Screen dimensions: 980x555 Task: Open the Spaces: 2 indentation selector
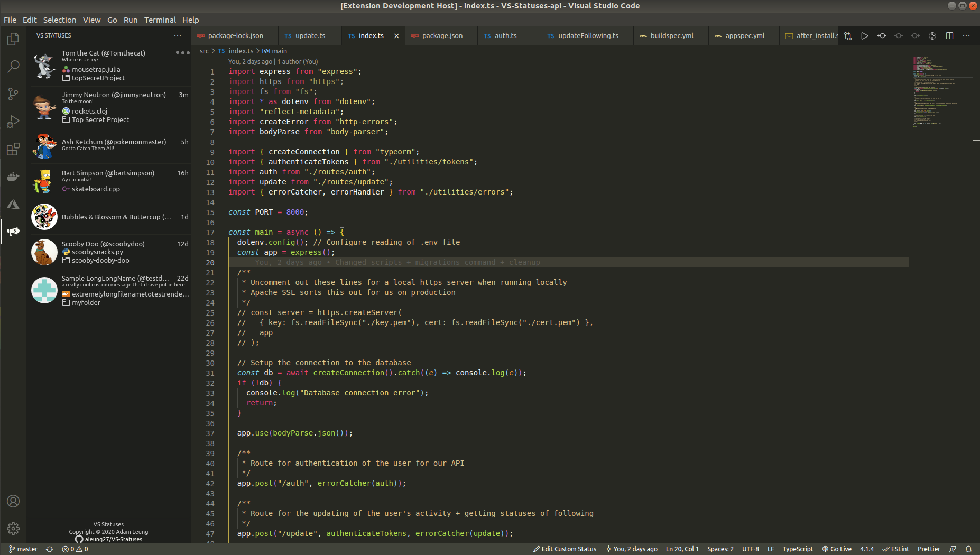[720, 549]
